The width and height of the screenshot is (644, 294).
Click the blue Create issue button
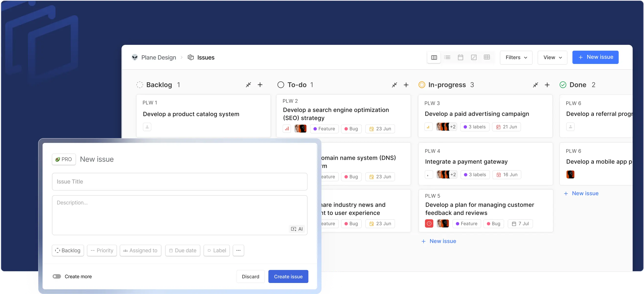click(288, 276)
